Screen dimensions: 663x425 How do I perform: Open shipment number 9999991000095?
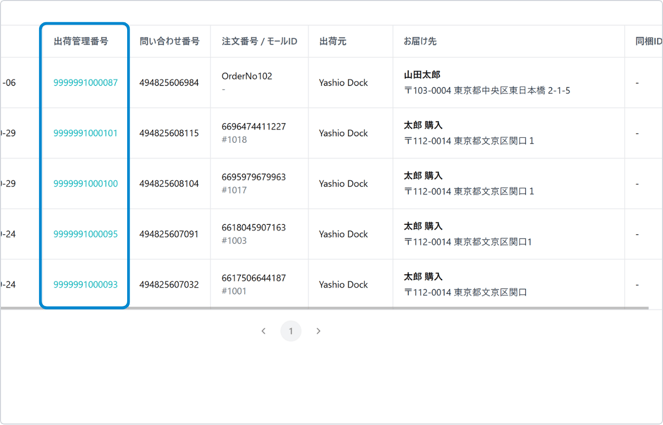(85, 234)
